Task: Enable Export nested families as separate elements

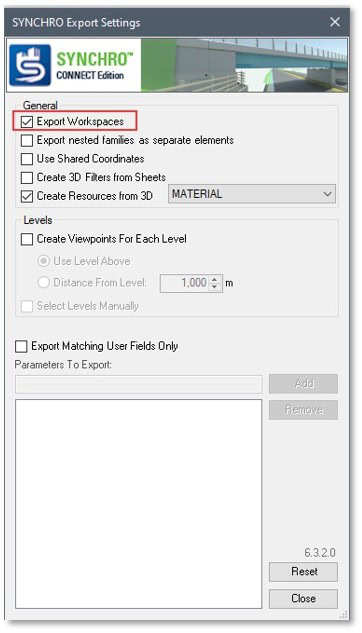Action: pos(27,140)
